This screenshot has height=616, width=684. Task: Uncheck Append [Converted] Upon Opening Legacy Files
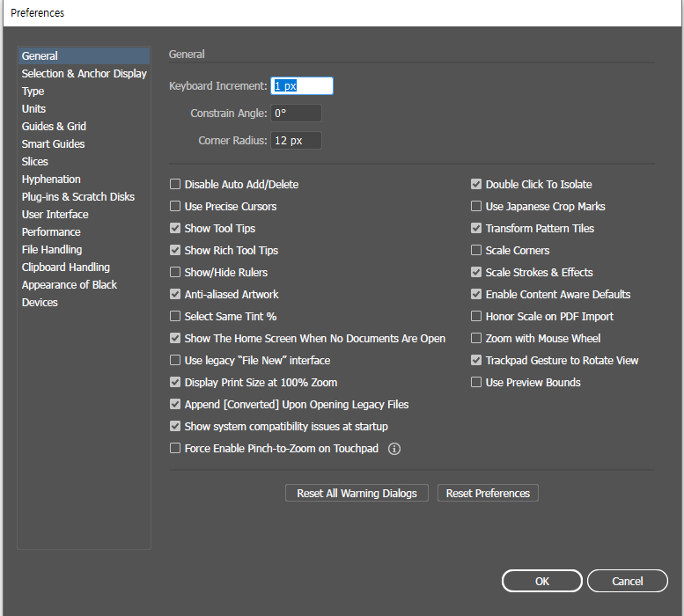[x=175, y=404]
